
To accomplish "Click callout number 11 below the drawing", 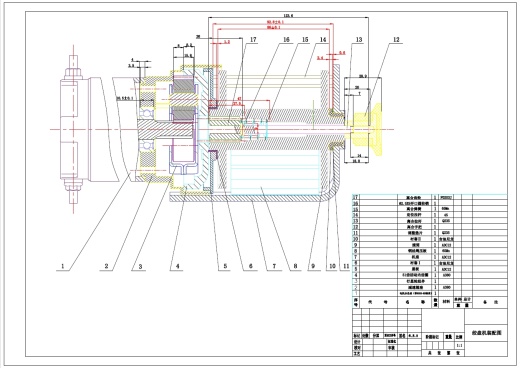I will coord(346,266).
